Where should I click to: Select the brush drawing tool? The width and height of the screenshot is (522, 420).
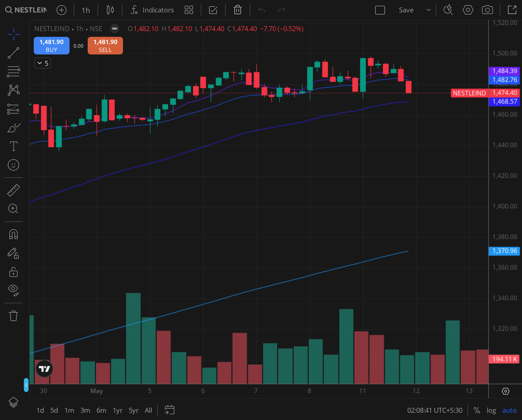point(13,128)
